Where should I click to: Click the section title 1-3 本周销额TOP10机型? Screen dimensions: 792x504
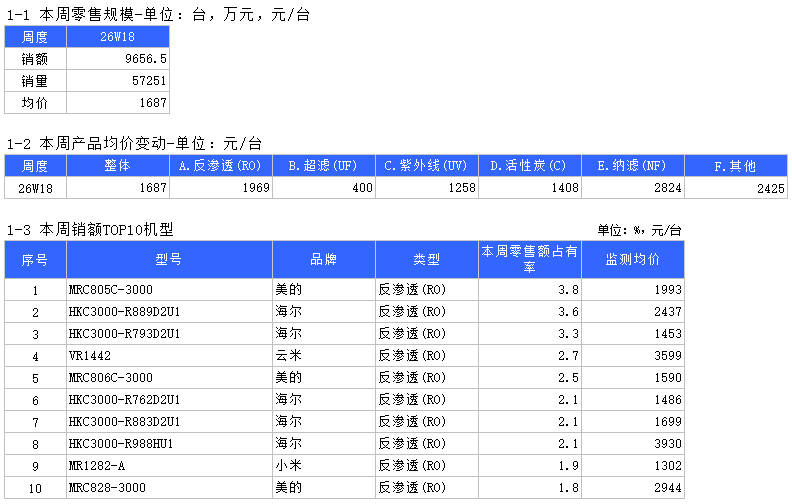90,230
